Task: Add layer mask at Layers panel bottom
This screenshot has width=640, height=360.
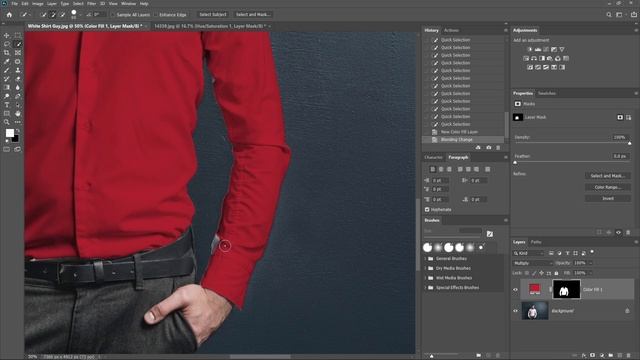Action: [593, 356]
